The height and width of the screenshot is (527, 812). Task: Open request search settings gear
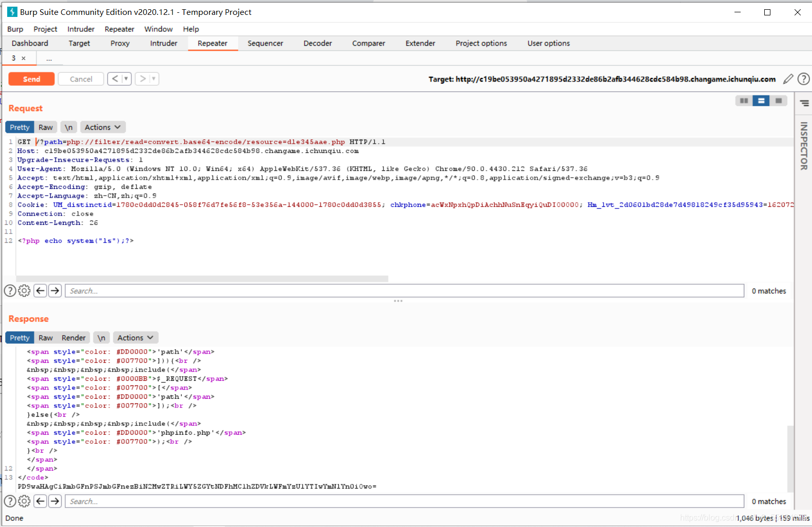click(x=24, y=291)
